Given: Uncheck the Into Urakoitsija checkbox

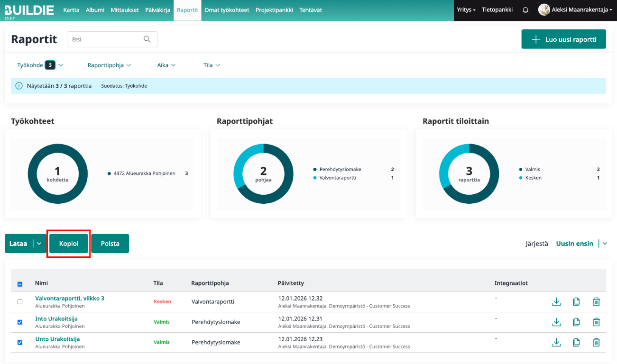Looking at the screenshot, I should pos(20,322).
